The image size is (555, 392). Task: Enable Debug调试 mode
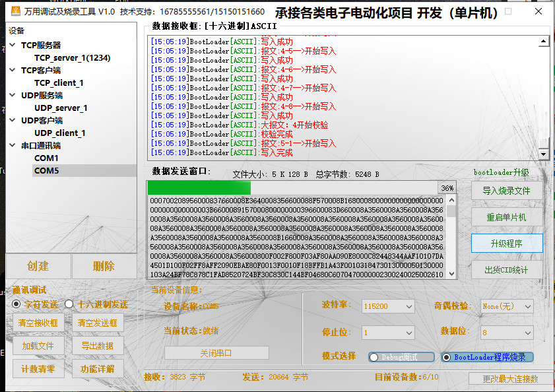pyautogui.click(x=375, y=356)
